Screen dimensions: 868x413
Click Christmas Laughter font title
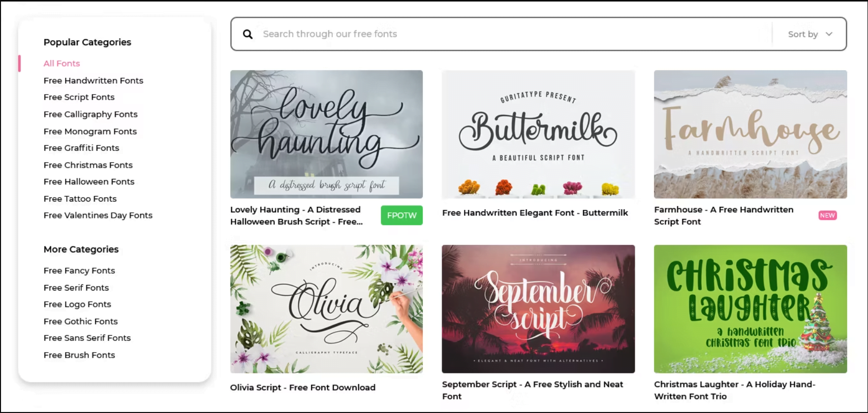734,390
